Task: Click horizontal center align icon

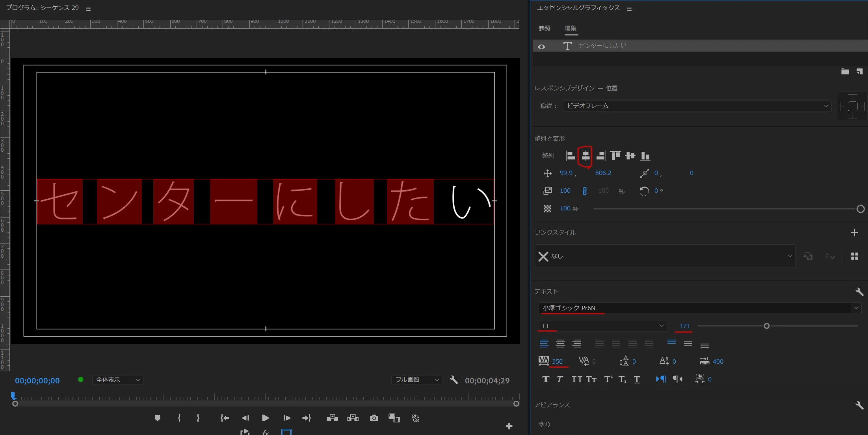Action: pyautogui.click(x=585, y=156)
